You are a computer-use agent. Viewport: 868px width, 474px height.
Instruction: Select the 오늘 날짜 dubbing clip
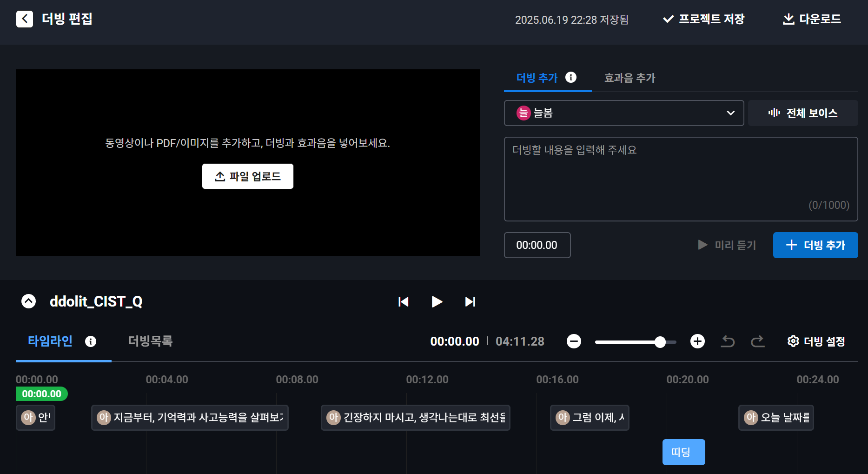click(776, 418)
